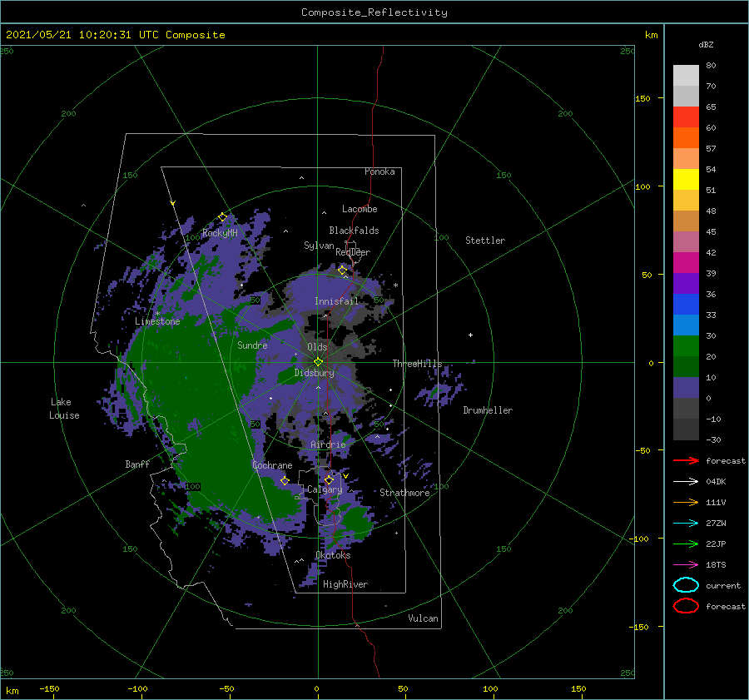Click the Sundre city label

pyautogui.click(x=252, y=345)
